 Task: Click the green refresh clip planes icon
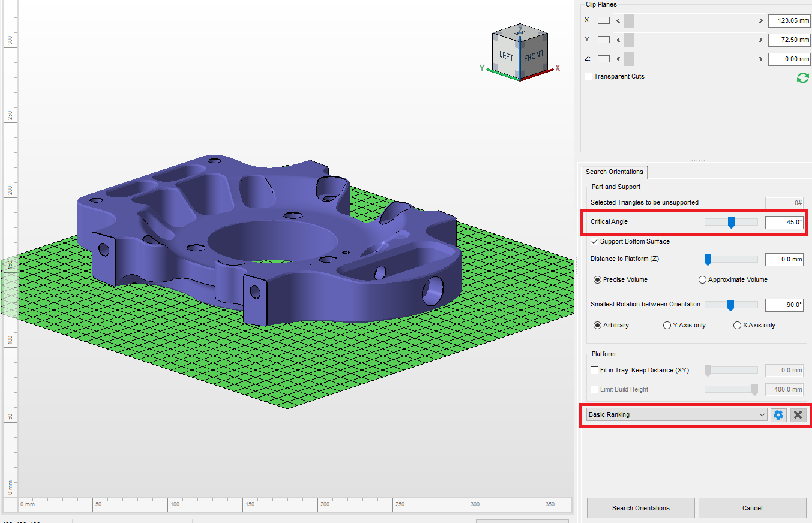[x=802, y=78]
